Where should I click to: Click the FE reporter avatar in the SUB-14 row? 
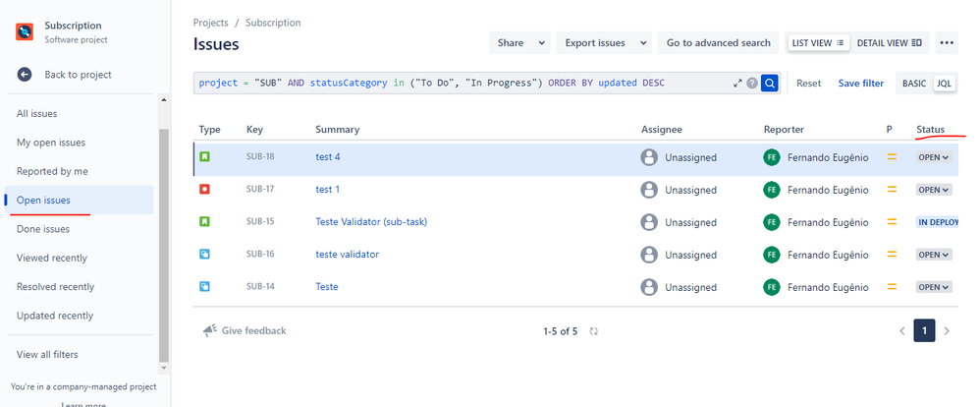[772, 287]
